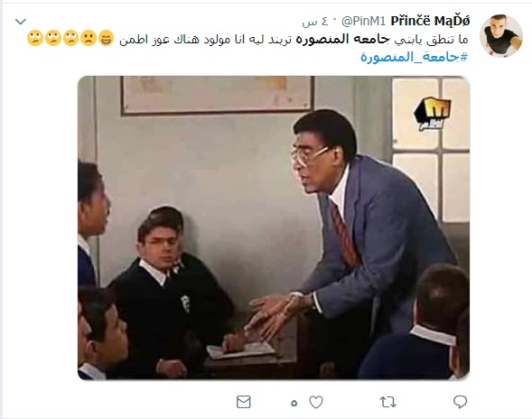Click the wall map in the photo
Viewport: 532px width, 419px height.
tap(217, 96)
